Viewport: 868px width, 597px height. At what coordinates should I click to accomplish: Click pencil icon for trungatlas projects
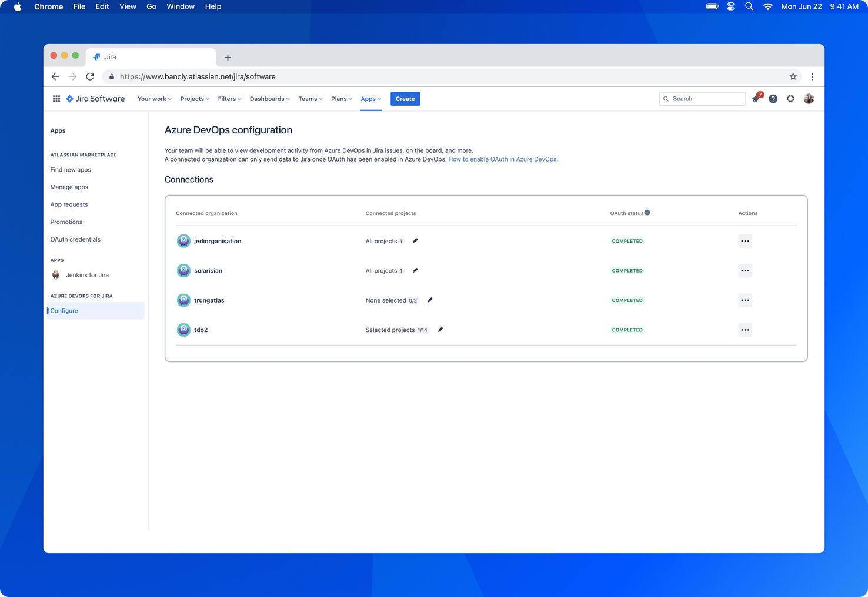pyautogui.click(x=430, y=300)
